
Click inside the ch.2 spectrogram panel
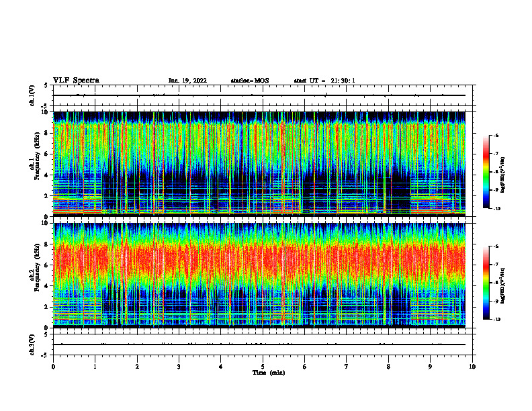[259, 275]
